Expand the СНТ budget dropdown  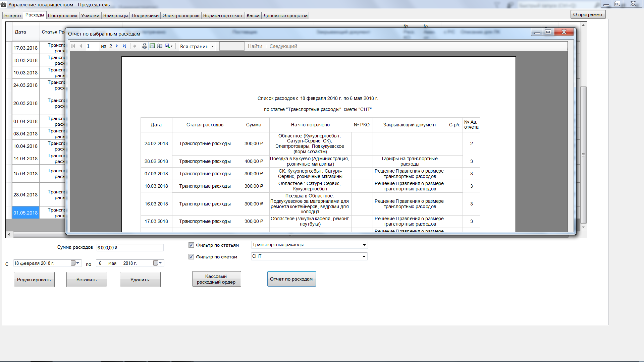pyautogui.click(x=364, y=256)
